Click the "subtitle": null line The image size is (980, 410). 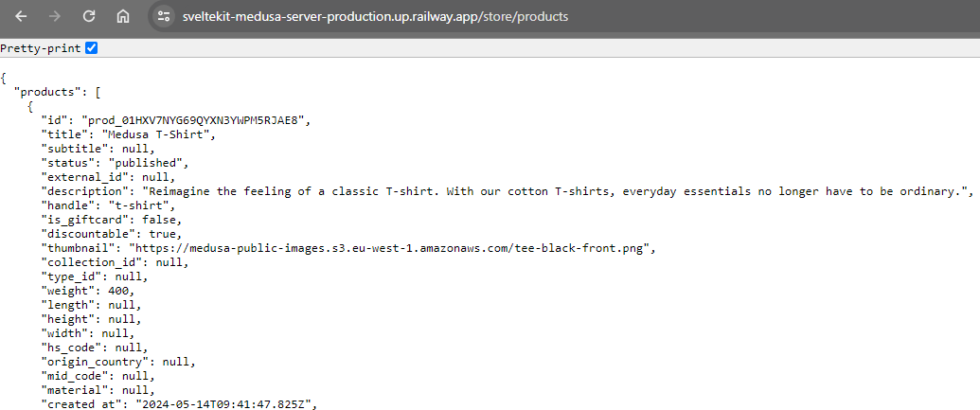point(98,149)
